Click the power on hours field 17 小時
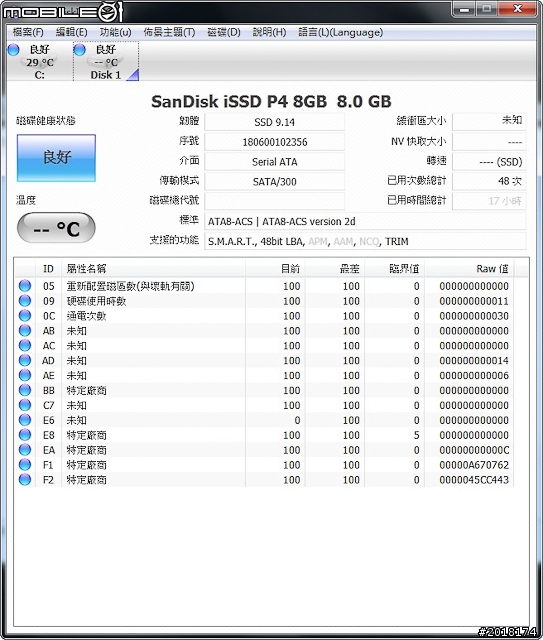 pos(489,201)
